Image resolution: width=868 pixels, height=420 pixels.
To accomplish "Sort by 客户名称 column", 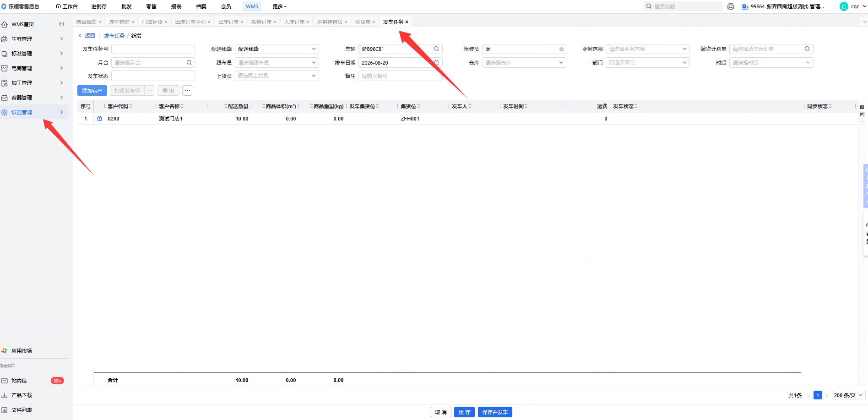I will tap(182, 106).
